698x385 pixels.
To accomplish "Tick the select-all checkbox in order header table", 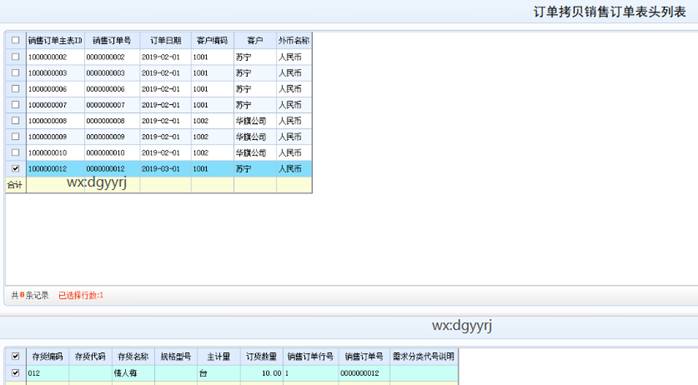I will [x=16, y=40].
